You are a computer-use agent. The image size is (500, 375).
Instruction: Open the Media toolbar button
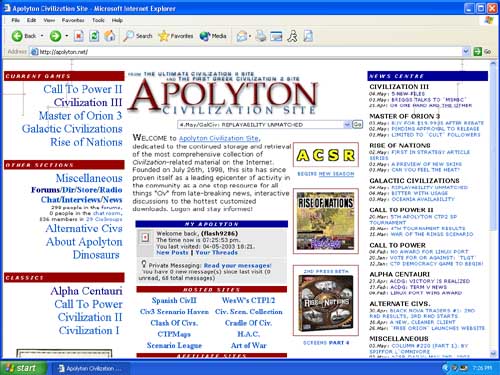tap(213, 36)
